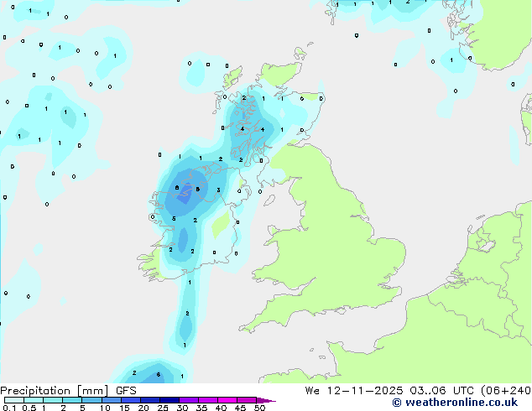Screen dimensions: 532x411
Task: Select the 5–10 mm legend color swatch
Action: pyautogui.click(x=91, y=400)
